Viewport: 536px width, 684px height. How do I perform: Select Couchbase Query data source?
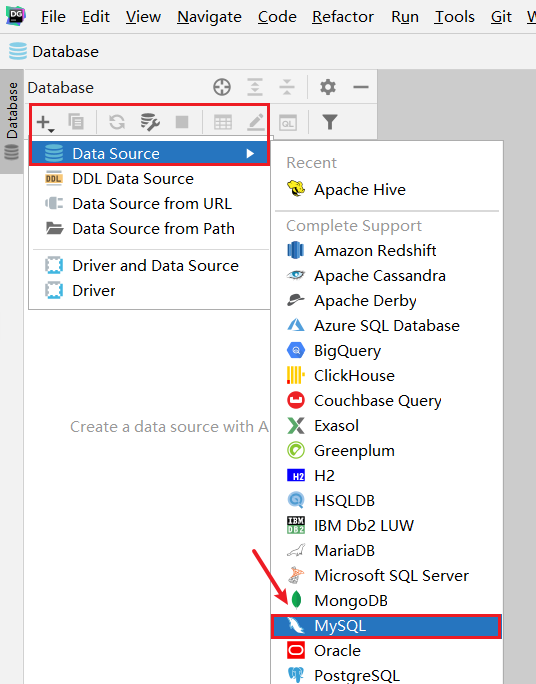pos(387,401)
